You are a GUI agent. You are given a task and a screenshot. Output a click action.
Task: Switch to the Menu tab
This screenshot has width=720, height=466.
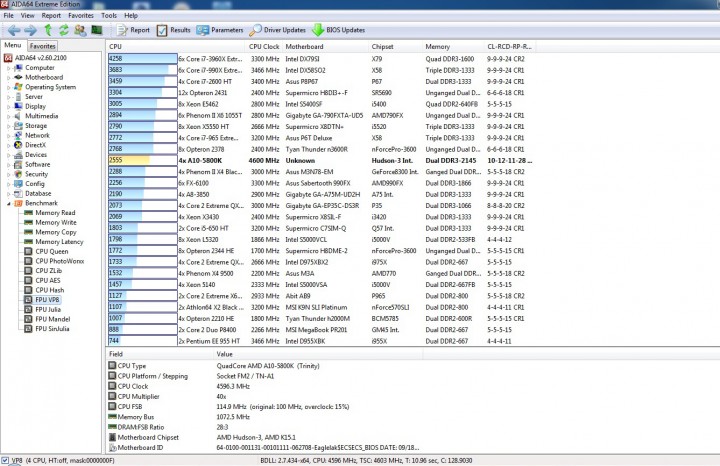point(13,45)
